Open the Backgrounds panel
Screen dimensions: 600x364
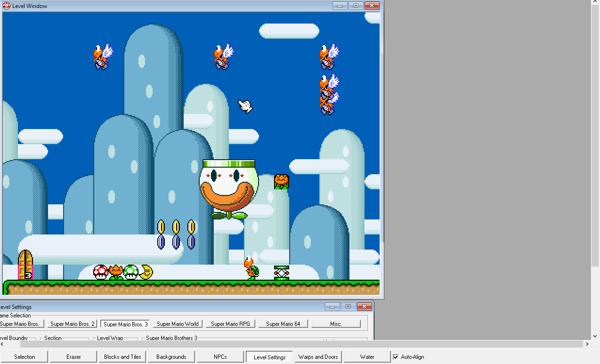coord(171,357)
